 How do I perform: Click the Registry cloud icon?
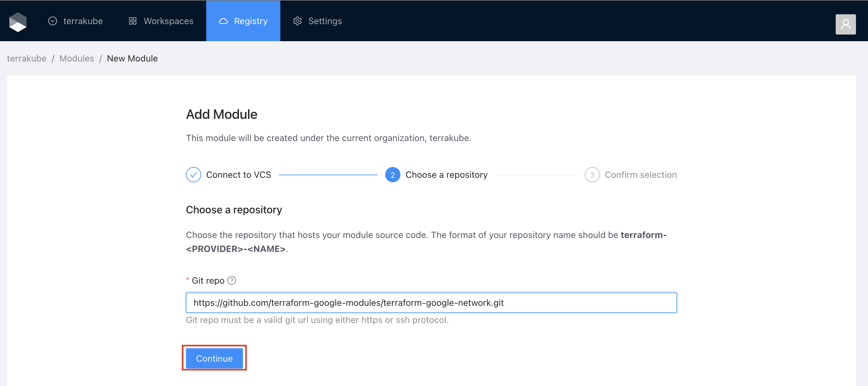(223, 21)
